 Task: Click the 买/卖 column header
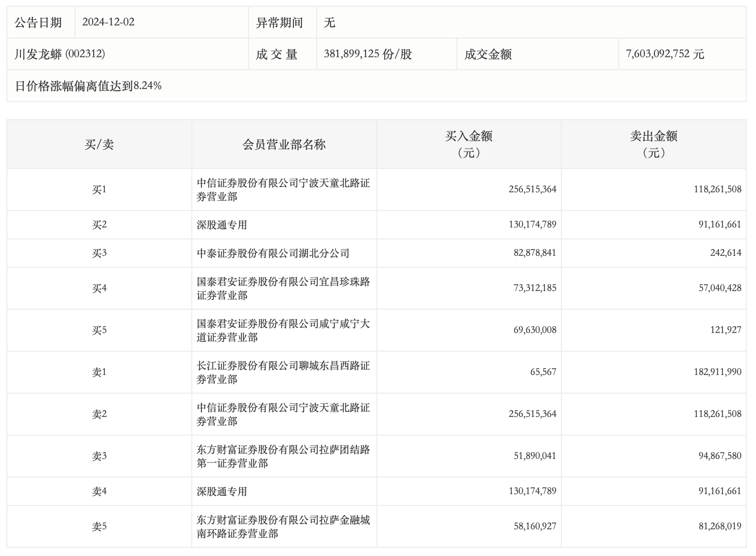tap(99, 145)
